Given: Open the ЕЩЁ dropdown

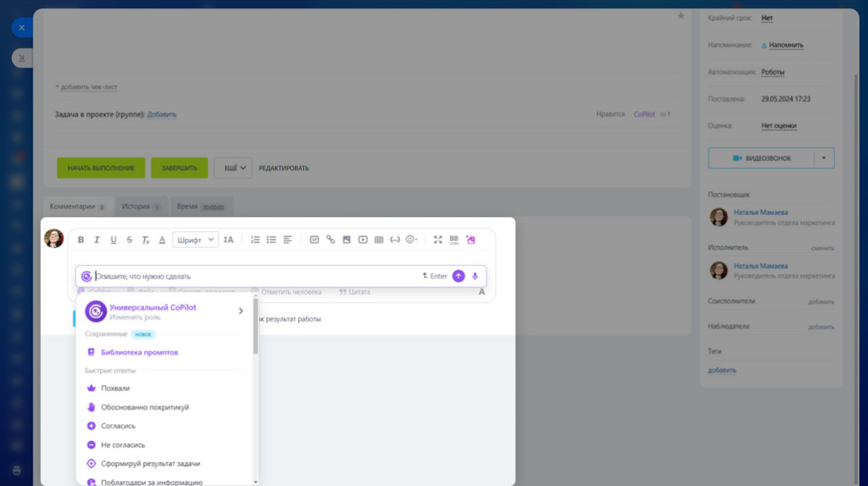Looking at the screenshot, I should [233, 168].
